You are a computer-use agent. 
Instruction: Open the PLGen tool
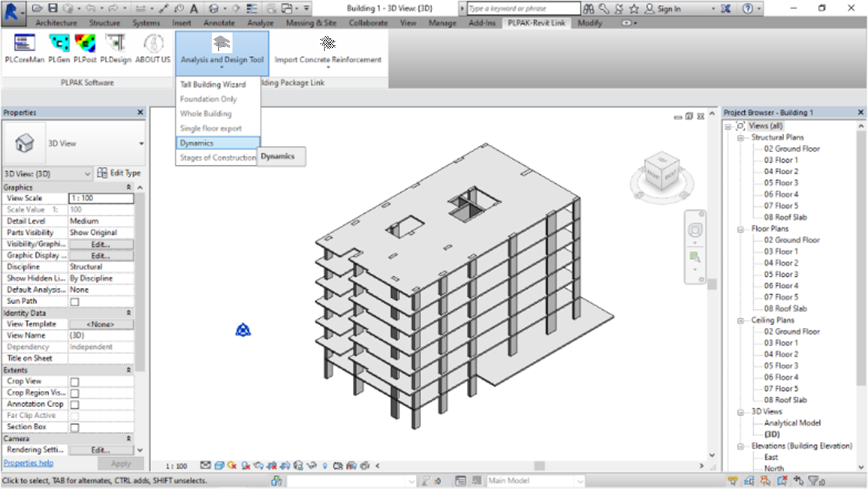pos(59,48)
